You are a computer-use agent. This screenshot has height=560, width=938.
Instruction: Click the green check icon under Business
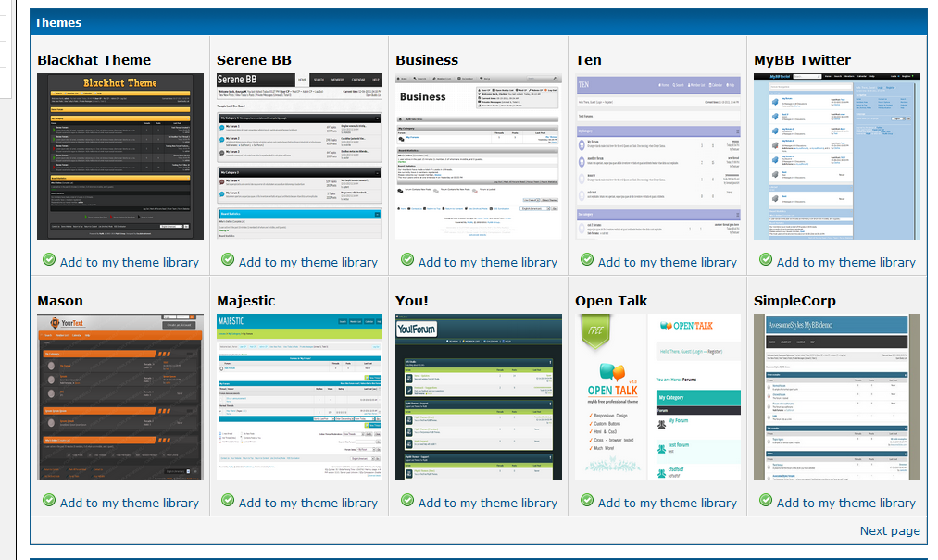tap(407, 260)
